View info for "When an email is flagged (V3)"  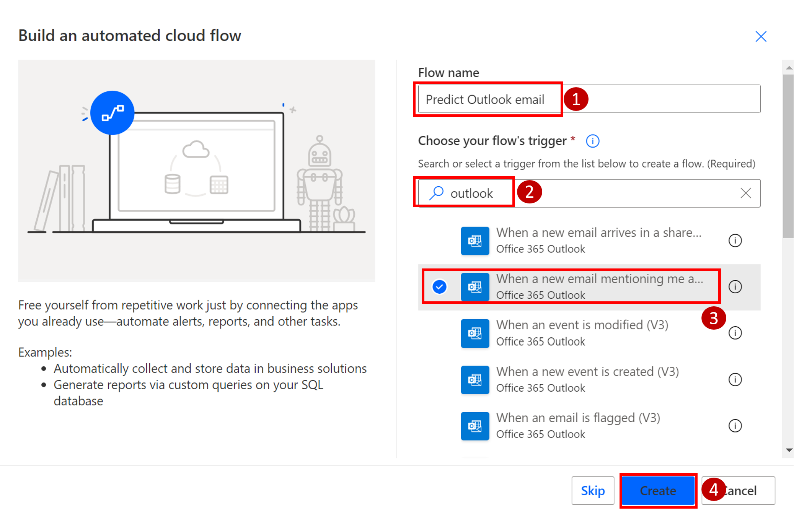tap(735, 426)
